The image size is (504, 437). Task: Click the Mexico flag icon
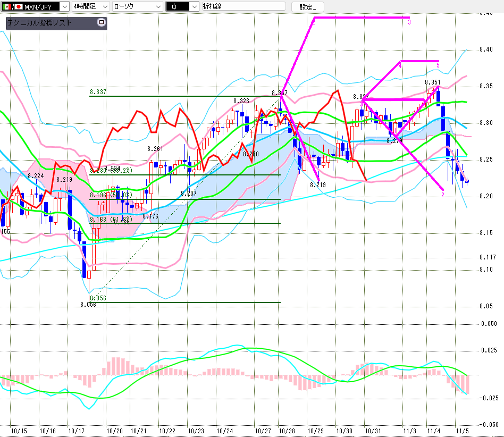[x=7, y=6]
